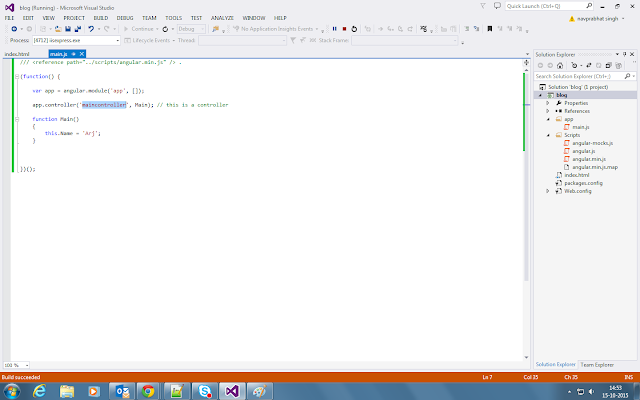Open the editor zoom 100 % dropdown
640x400 pixels.
(x=16, y=365)
